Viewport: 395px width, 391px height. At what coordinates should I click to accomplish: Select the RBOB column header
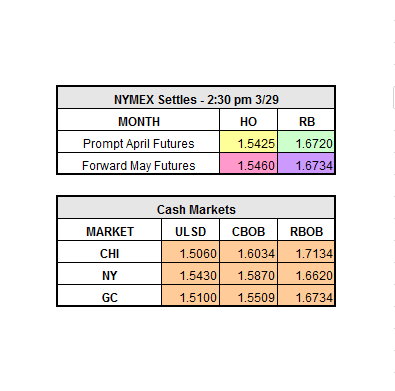[x=306, y=231]
